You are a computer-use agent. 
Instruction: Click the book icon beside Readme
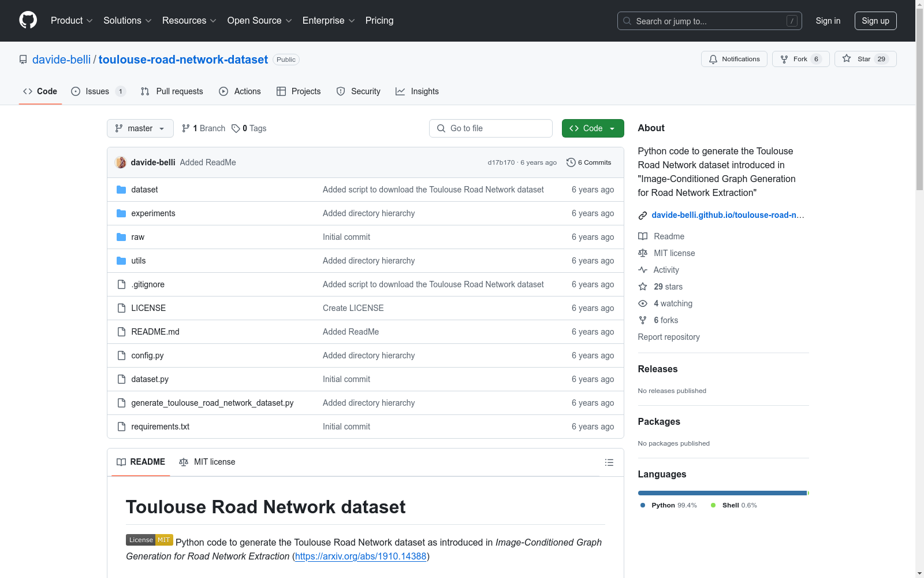[x=643, y=236]
